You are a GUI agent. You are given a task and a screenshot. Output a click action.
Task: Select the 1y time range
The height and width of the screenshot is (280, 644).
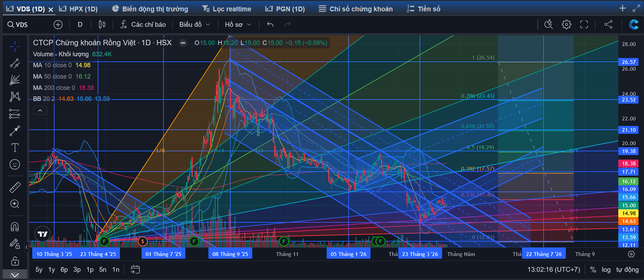point(51,270)
